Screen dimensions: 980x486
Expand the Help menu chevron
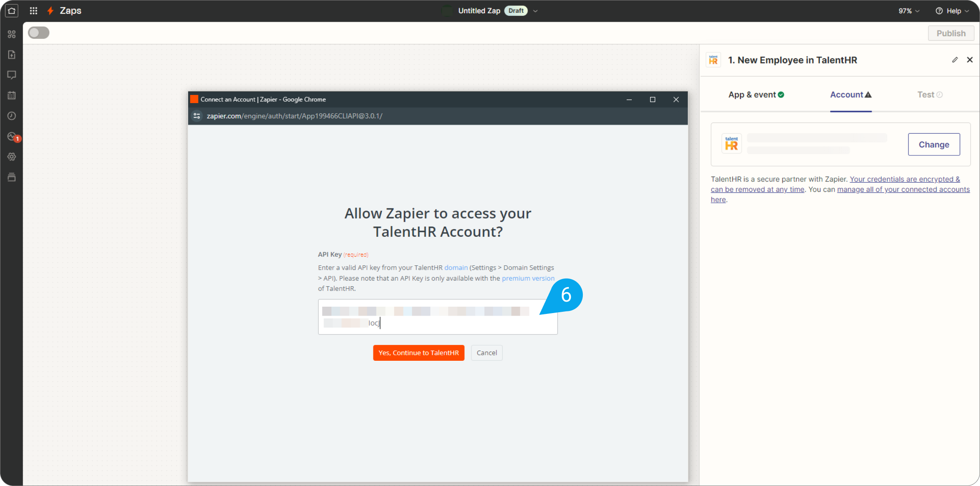pos(967,11)
